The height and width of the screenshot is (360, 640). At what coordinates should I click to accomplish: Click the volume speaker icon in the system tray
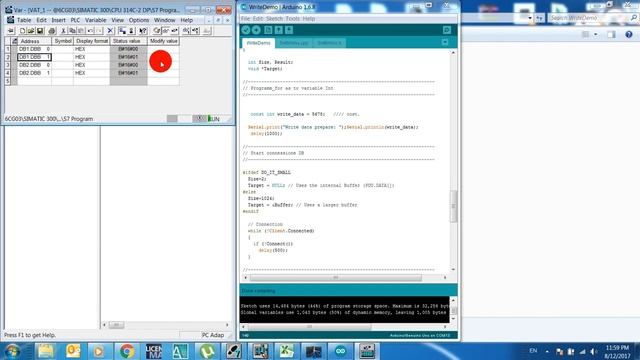[594, 351]
